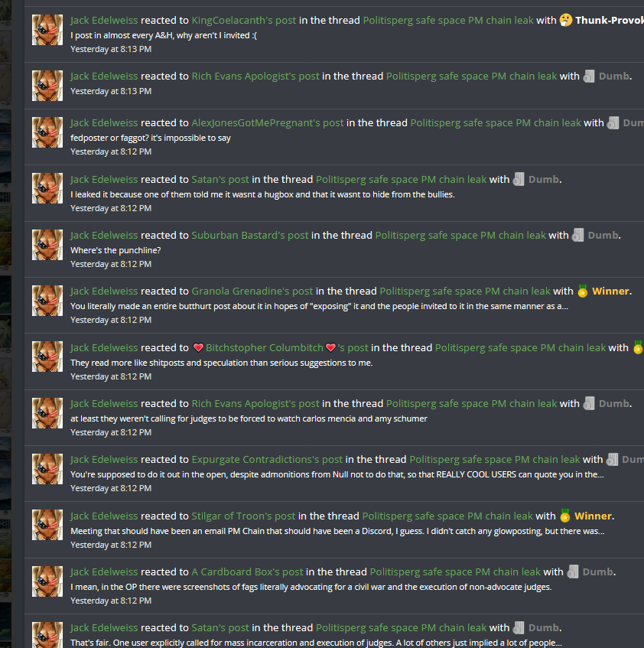
Task: Open AlexJonesGotMePregnant's post link
Action: pyautogui.click(x=268, y=122)
